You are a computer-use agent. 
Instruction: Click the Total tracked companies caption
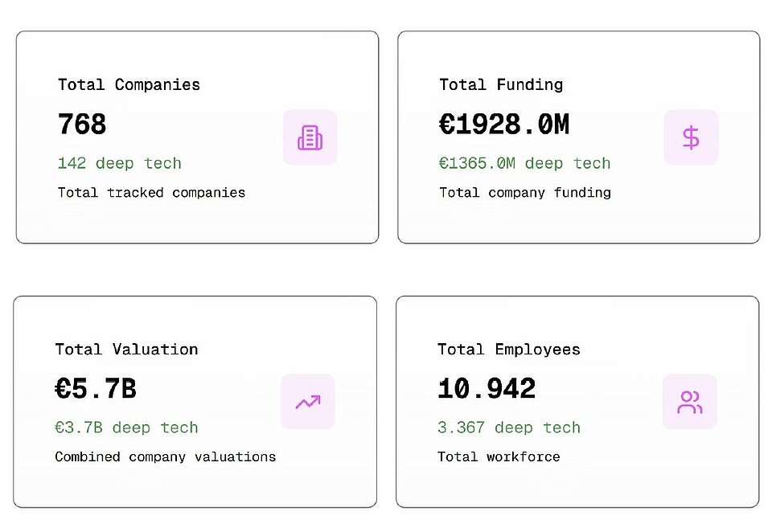[x=151, y=193]
